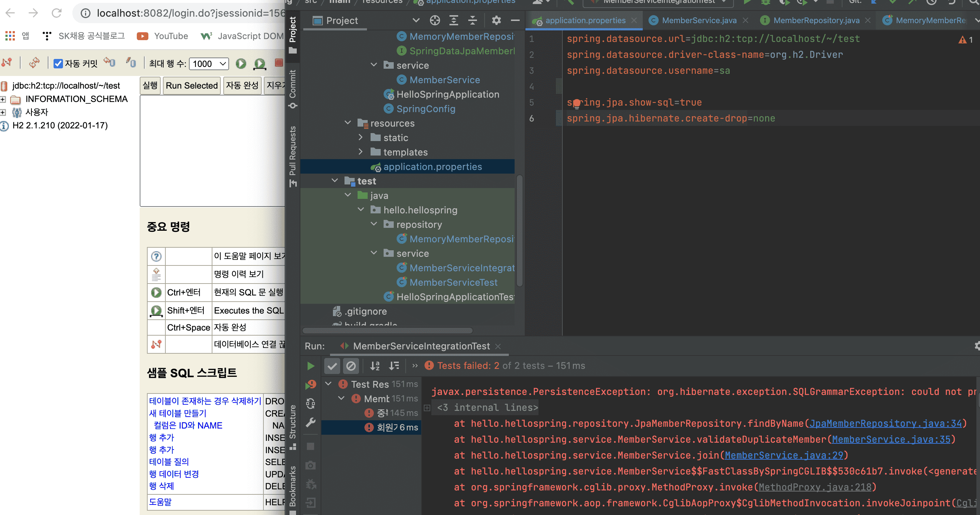
Task: Open the 최대 행 수 1000 dropdown
Action: click(x=209, y=64)
